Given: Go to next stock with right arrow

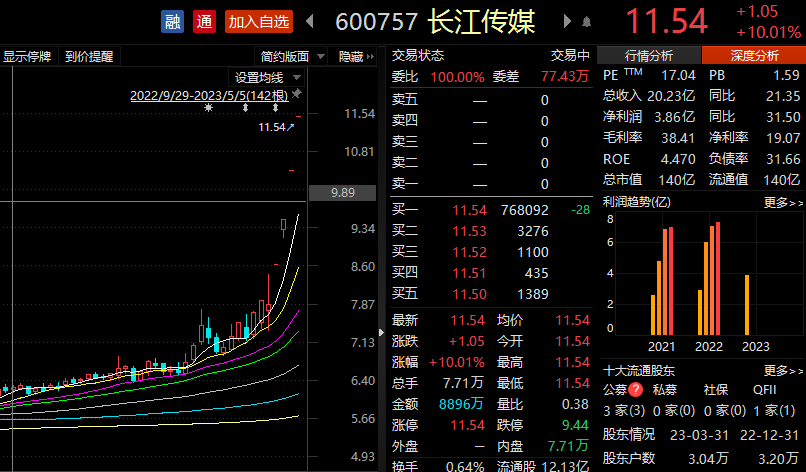Looking at the screenshot, I should click(x=567, y=21).
